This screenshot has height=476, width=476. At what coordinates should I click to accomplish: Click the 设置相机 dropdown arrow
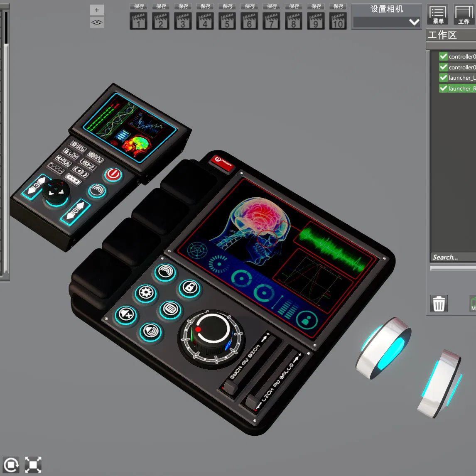[414, 22]
